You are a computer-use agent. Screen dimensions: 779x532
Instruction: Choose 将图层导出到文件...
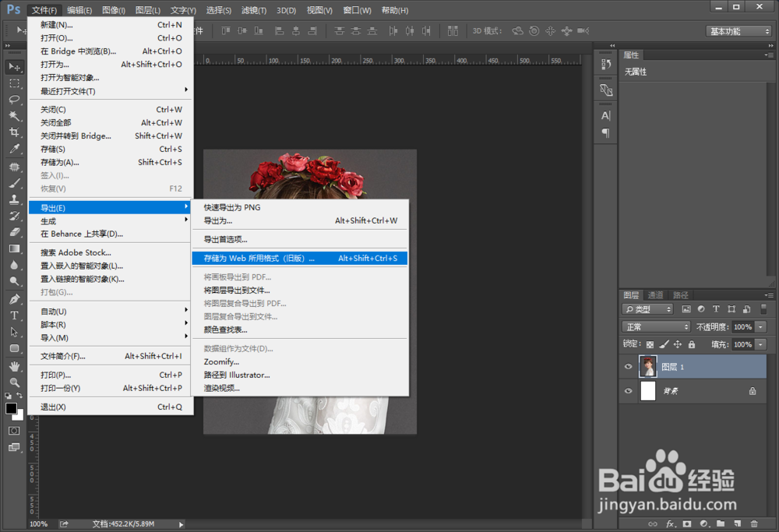click(x=300, y=290)
